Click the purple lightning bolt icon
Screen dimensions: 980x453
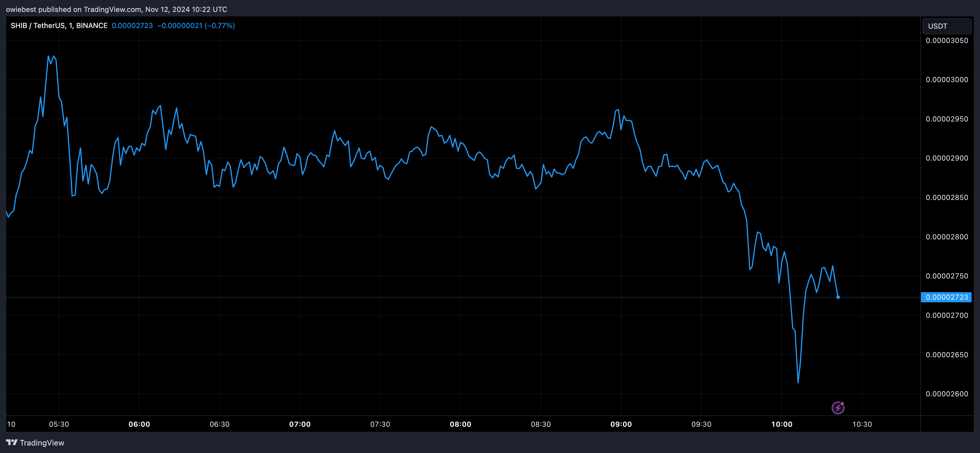pyautogui.click(x=838, y=408)
